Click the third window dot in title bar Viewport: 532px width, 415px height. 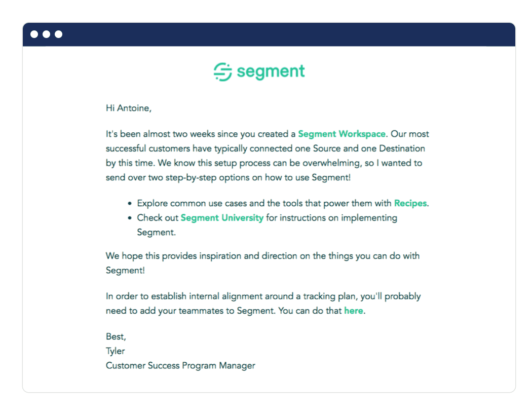(x=59, y=34)
